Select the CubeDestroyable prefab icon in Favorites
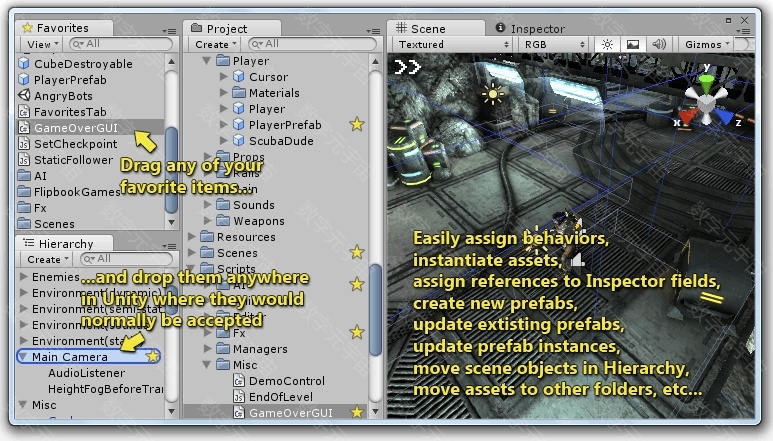Screen dimensions: 773x441 24,64
